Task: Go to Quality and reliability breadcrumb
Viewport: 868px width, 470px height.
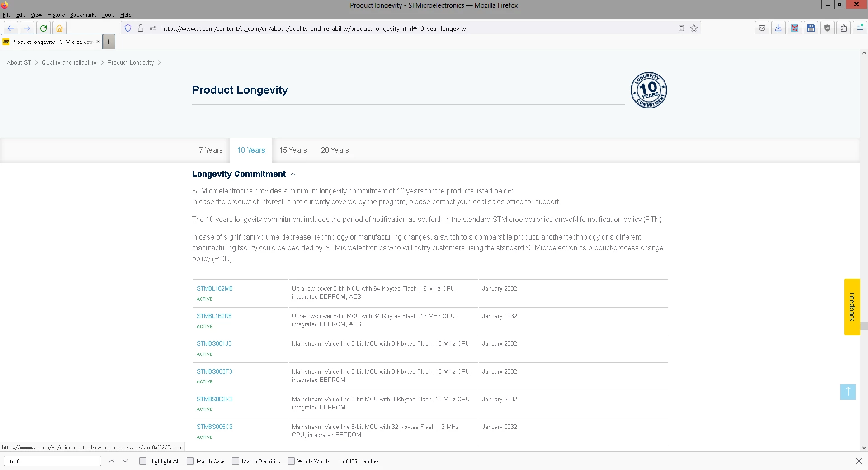Action: coord(69,63)
